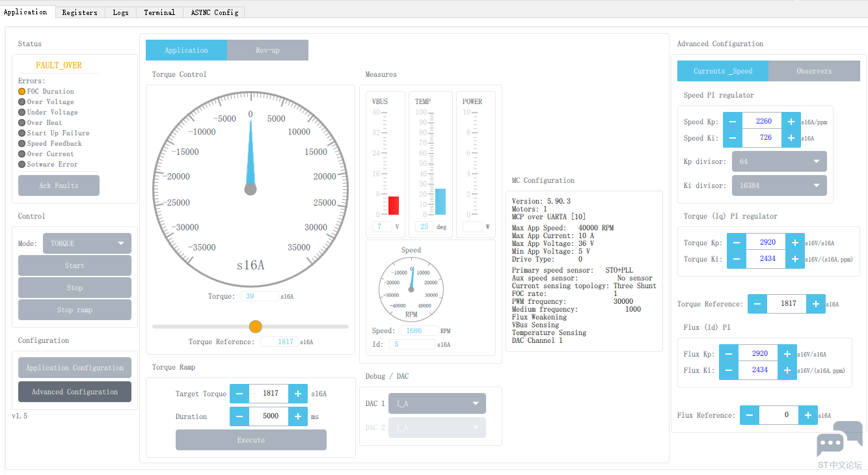868x475 pixels.
Task: Increase Speed Kp with plus button
Action: point(791,121)
